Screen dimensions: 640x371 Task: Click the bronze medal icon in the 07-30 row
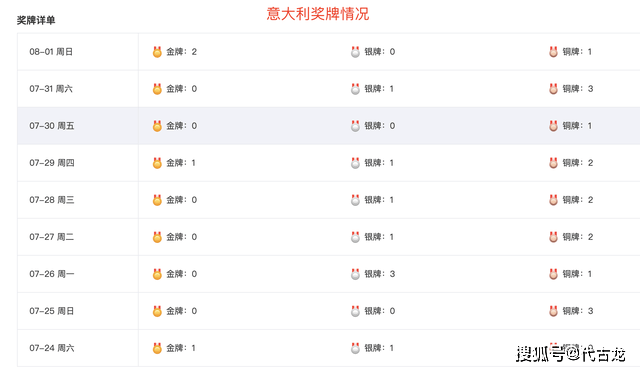click(x=553, y=126)
